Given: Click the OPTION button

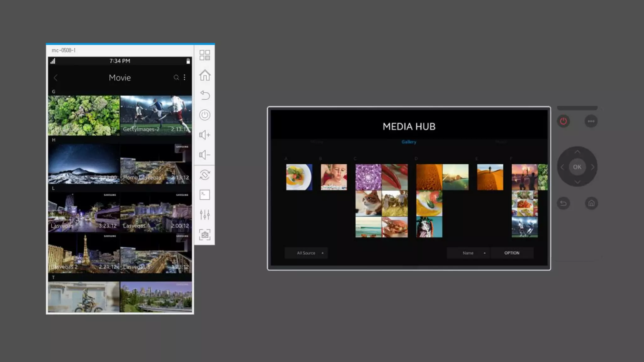Looking at the screenshot, I should click(x=512, y=253).
